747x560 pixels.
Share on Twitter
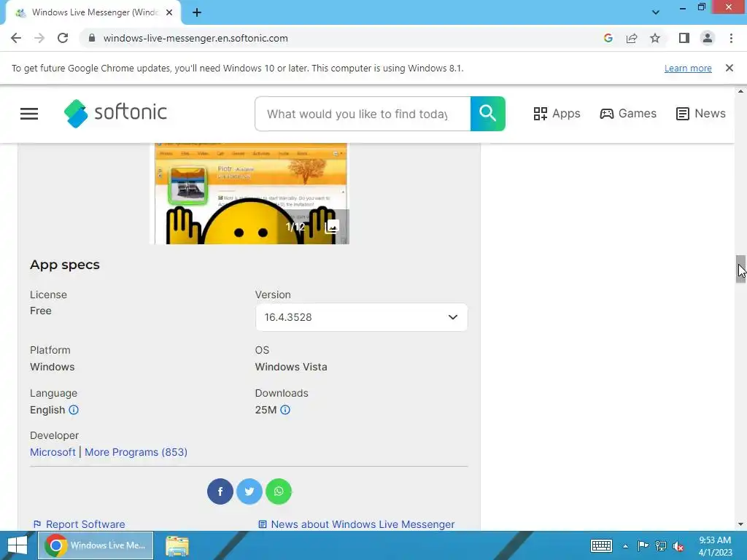pos(249,491)
